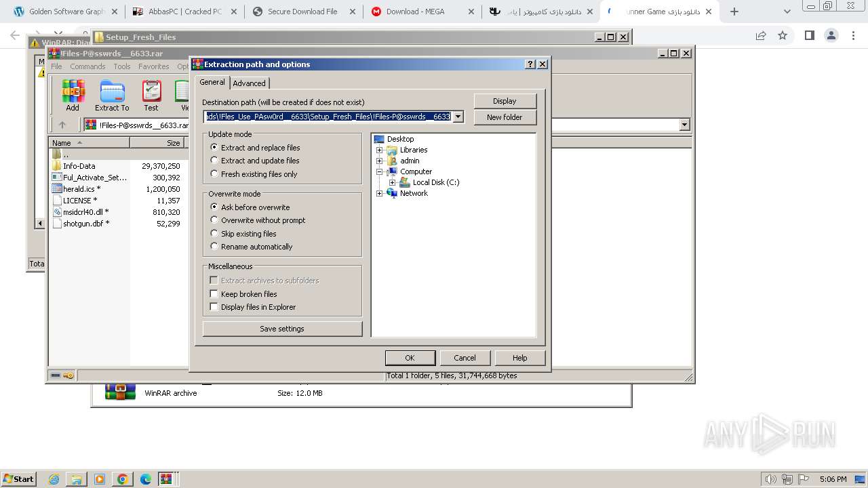Enable Keep broken files checkbox
The height and width of the screenshot is (488, 868).
point(214,294)
